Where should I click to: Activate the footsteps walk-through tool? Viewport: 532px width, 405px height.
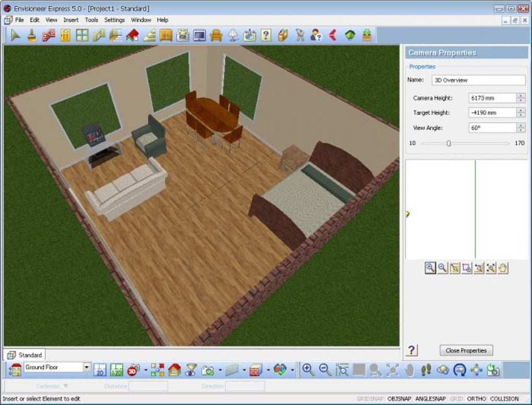point(426,370)
